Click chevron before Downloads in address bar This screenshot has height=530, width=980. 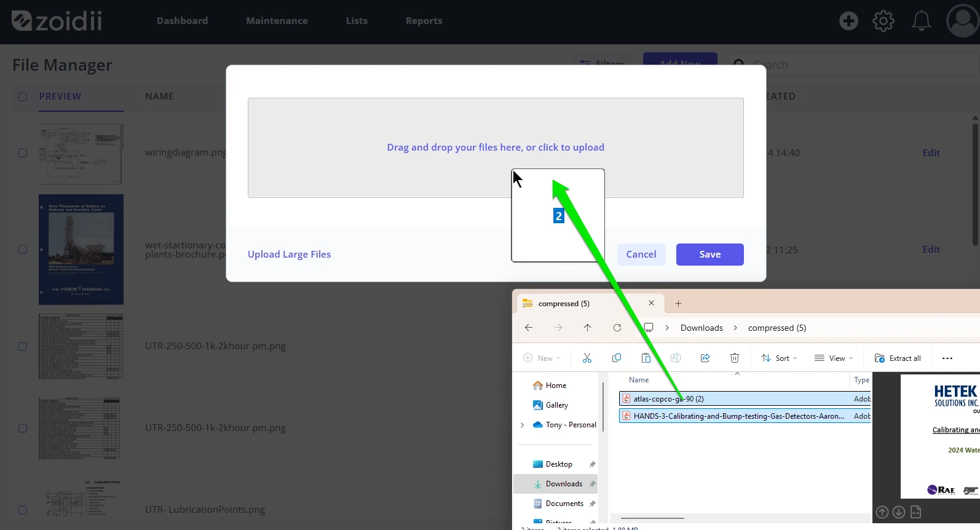(x=667, y=328)
